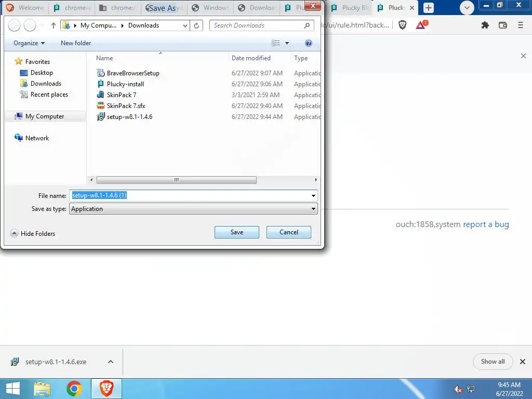Image resolution: width=532 pixels, height=399 pixels.
Task: Select My Computer in the navigation pane
Action: tap(45, 116)
